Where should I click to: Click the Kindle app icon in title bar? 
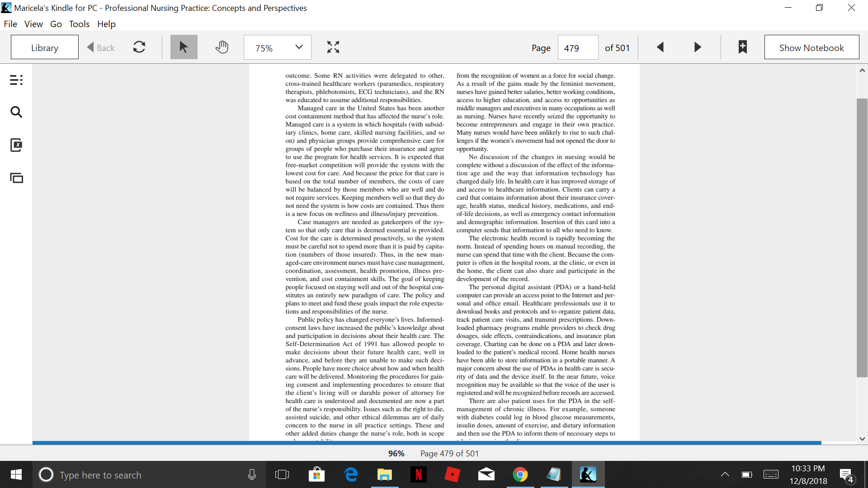[x=6, y=8]
